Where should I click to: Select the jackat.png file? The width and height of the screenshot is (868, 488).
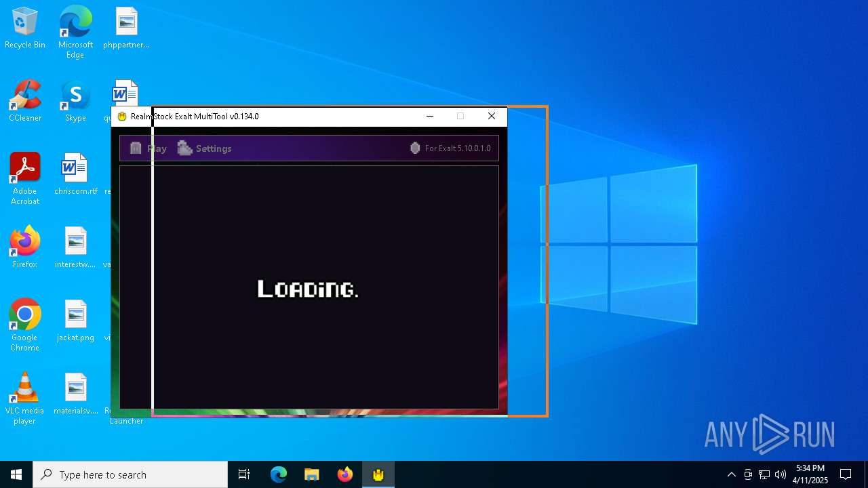tap(75, 321)
